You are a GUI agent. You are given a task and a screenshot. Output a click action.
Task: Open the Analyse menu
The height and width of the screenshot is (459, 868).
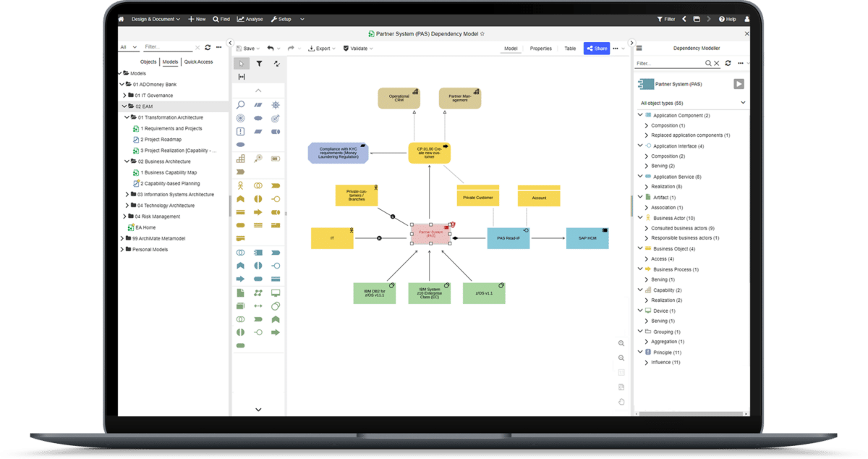(x=250, y=19)
